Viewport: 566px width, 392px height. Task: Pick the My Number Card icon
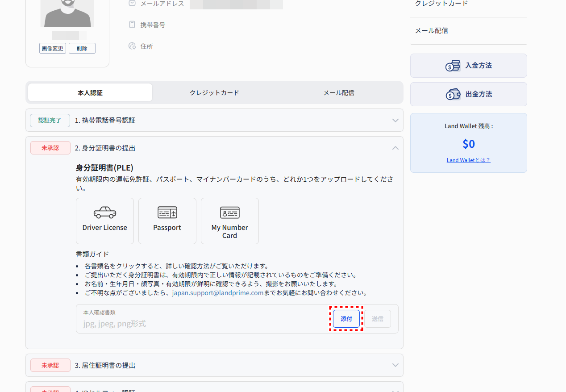(x=230, y=213)
